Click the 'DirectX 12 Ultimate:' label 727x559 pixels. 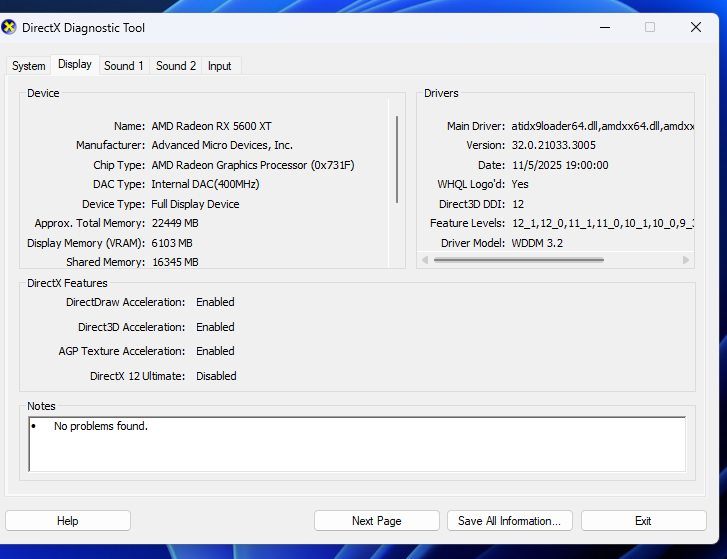137,376
